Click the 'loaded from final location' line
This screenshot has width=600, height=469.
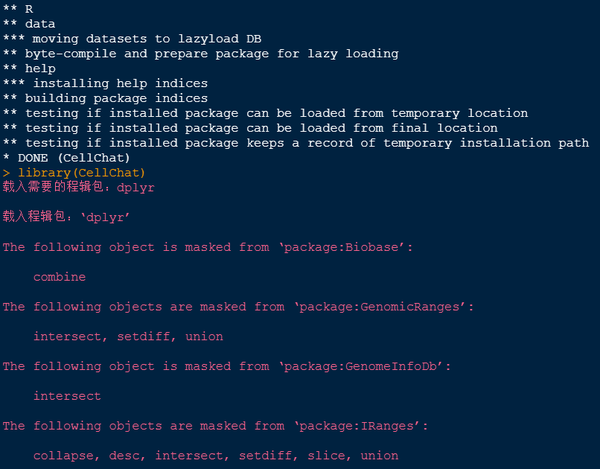tap(250, 128)
